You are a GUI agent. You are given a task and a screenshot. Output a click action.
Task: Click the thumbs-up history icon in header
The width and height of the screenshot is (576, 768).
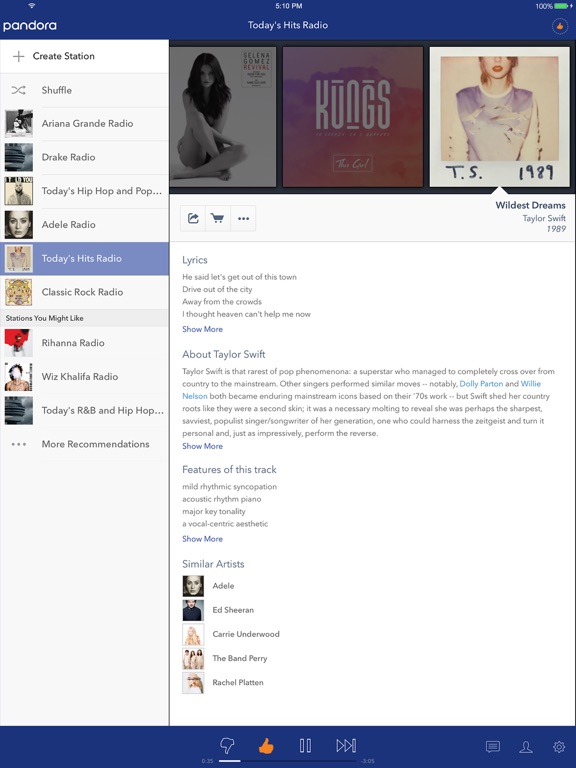560,26
